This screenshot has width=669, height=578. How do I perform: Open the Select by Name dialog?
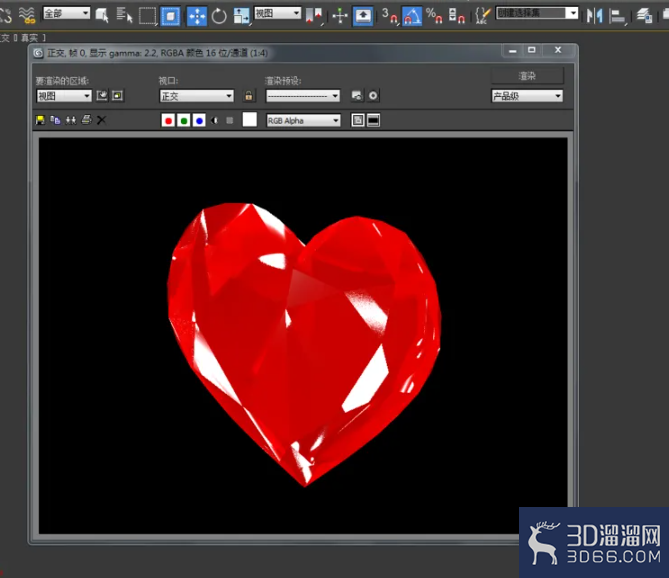coord(125,16)
